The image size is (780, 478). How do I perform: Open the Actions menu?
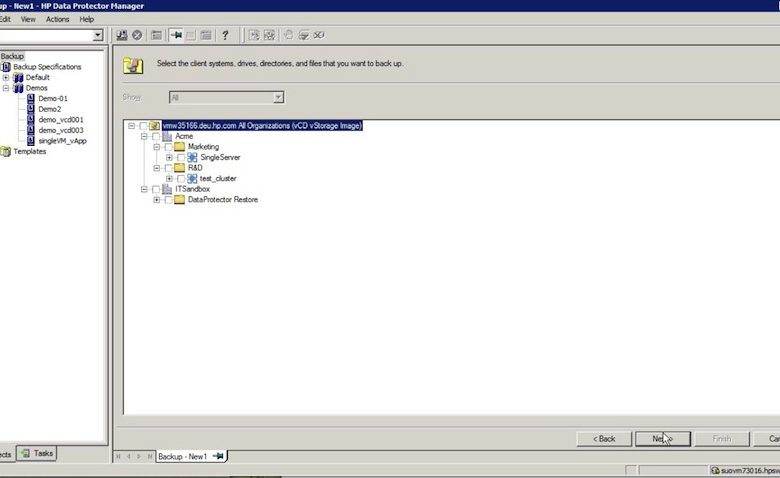coord(58,19)
